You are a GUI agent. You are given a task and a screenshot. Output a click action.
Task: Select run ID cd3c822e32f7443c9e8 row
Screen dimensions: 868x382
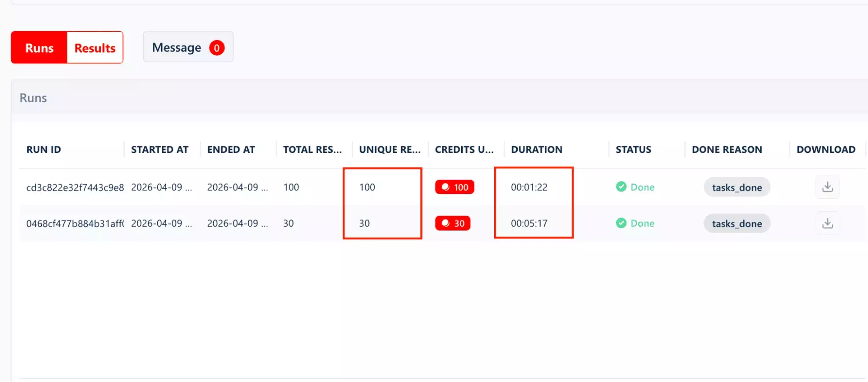[442, 187]
